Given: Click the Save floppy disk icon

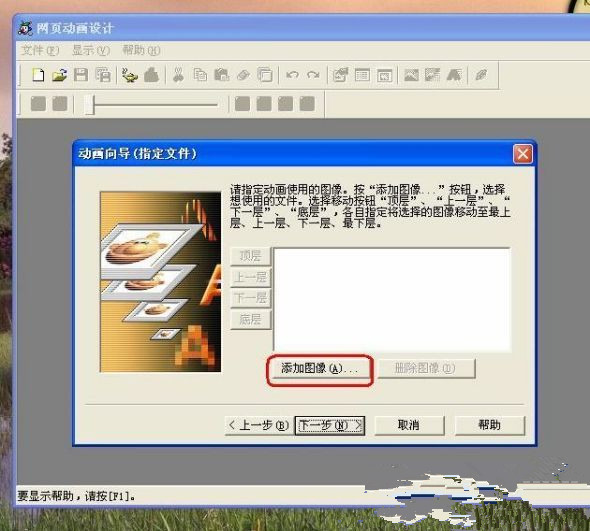Looking at the screenshot, I should 81,75.
